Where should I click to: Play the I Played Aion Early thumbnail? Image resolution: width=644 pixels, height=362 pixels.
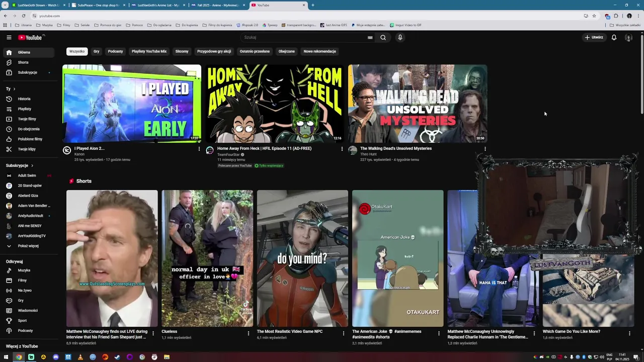[x=132, y=104]
